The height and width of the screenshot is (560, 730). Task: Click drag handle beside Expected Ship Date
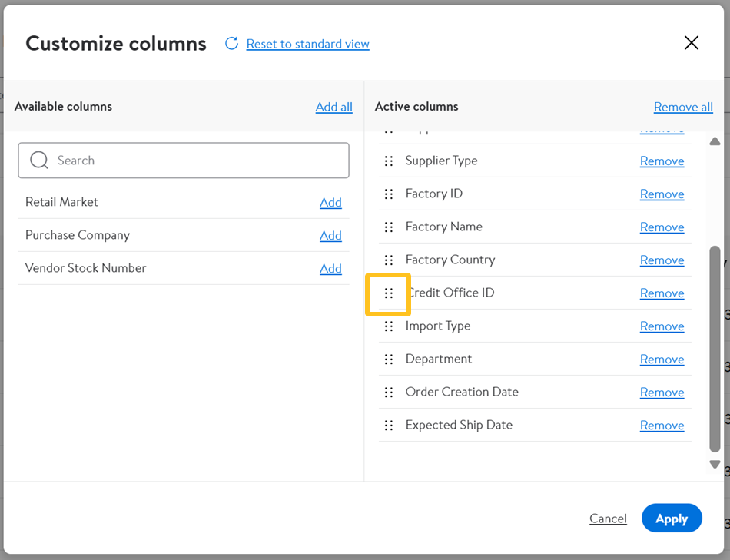tap(389, 426)
